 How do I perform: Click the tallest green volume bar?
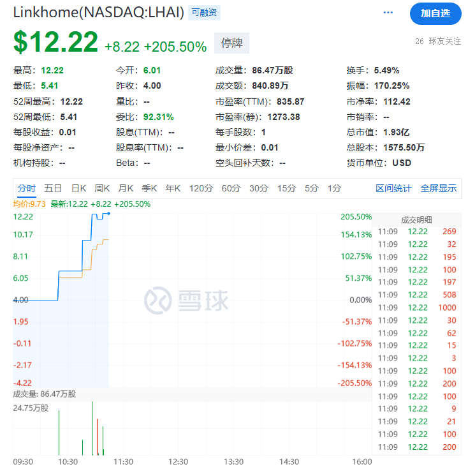[92, 428]
